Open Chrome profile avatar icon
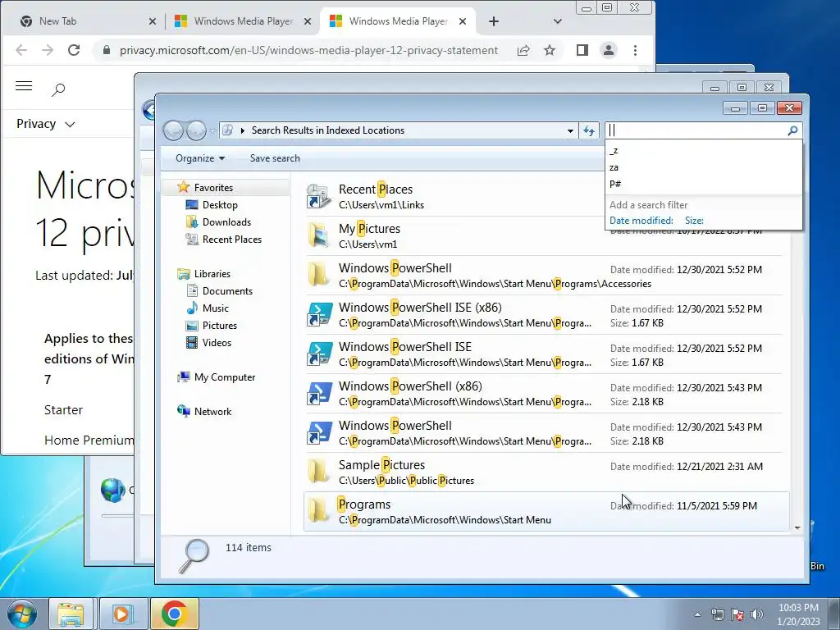840x630 pixels. (x=609, y=50)
